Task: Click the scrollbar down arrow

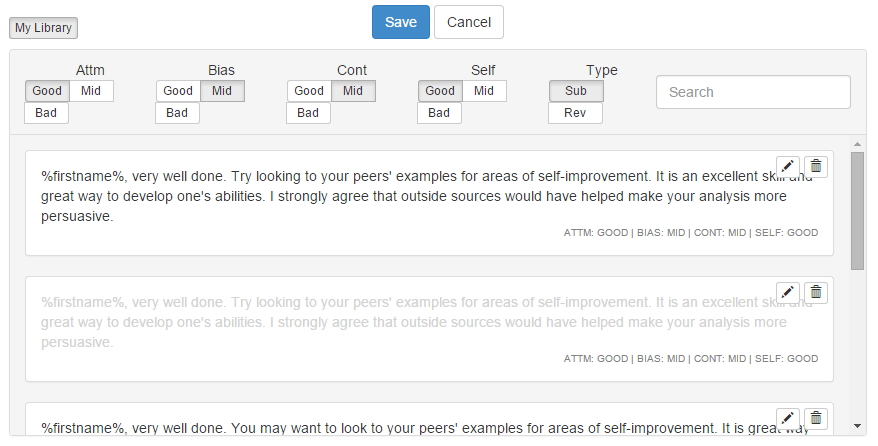Action: tap(857, 425)
